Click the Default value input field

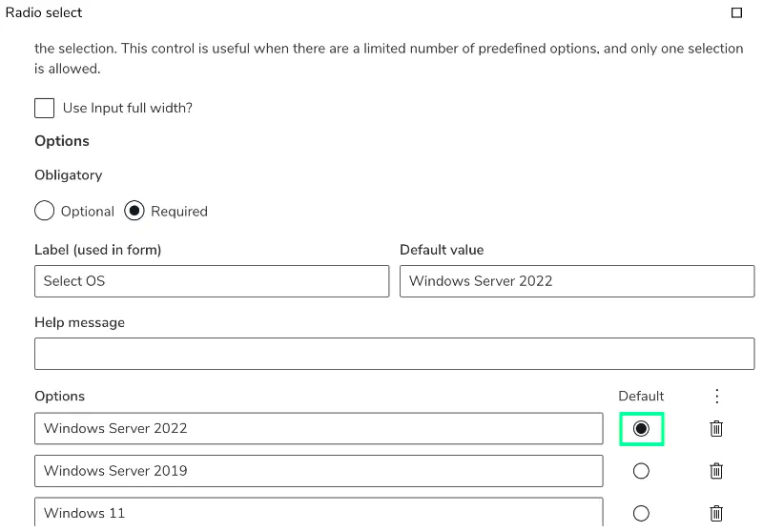point(577,281)
